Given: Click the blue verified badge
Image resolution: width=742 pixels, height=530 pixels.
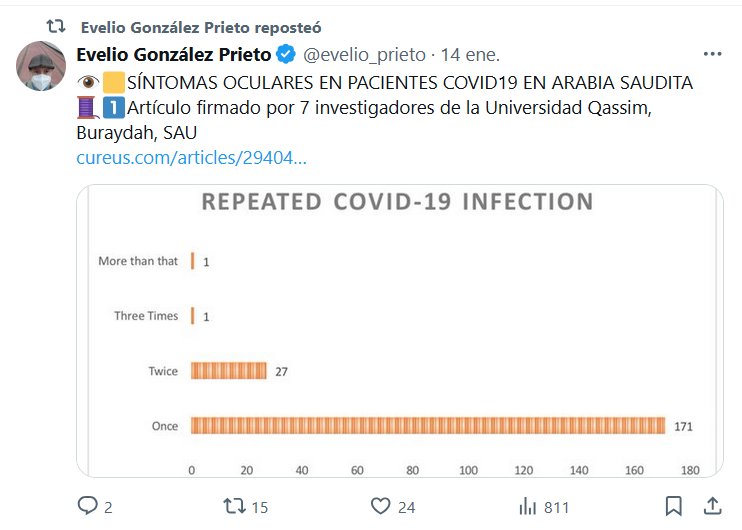Looking at the screenshot, I should tap(285, 54).
